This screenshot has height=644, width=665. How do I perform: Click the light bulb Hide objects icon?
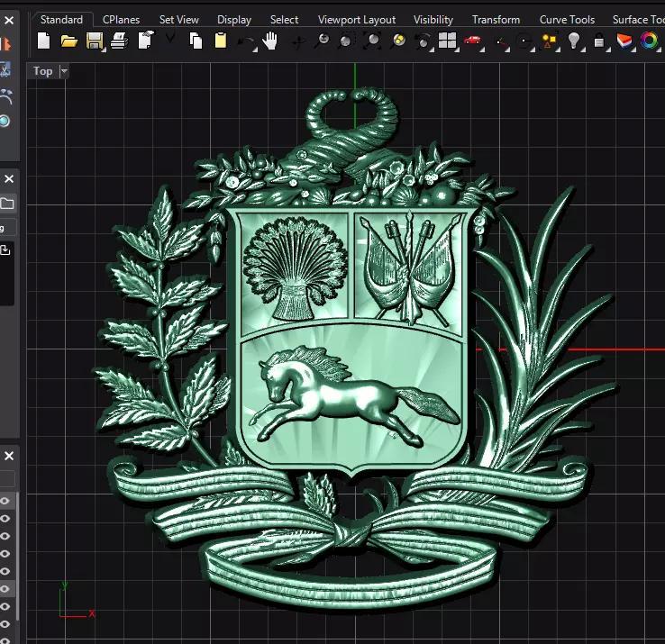(x=573, y=41)
